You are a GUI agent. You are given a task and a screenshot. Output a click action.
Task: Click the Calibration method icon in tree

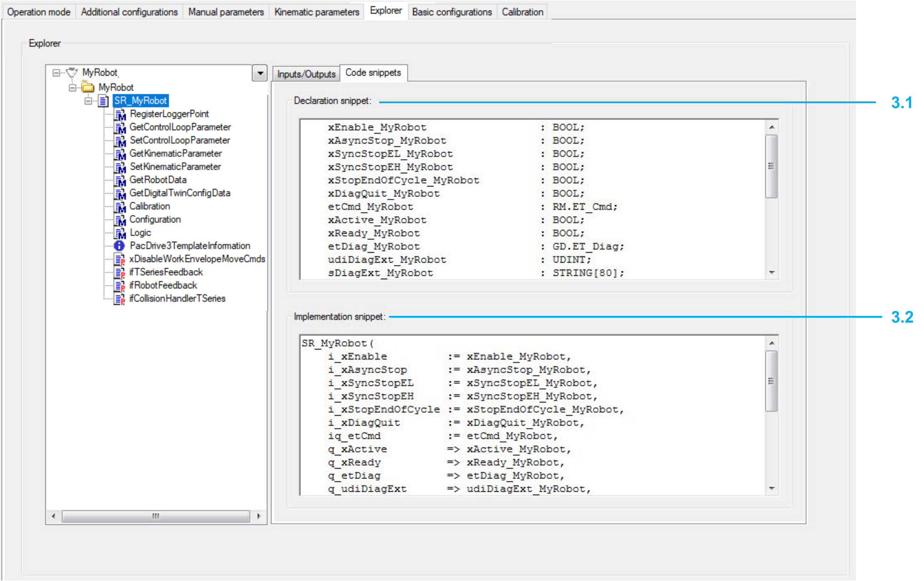pos(120,207)
